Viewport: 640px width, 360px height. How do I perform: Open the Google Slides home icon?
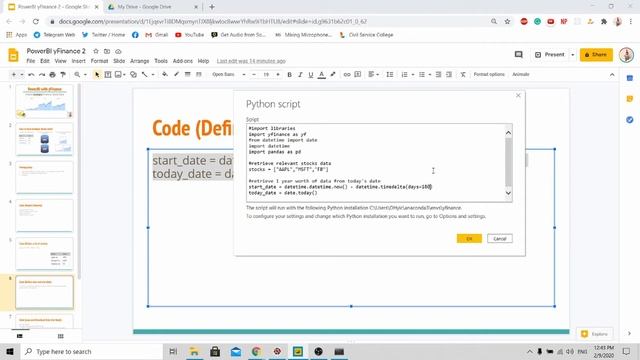(13, 55)
